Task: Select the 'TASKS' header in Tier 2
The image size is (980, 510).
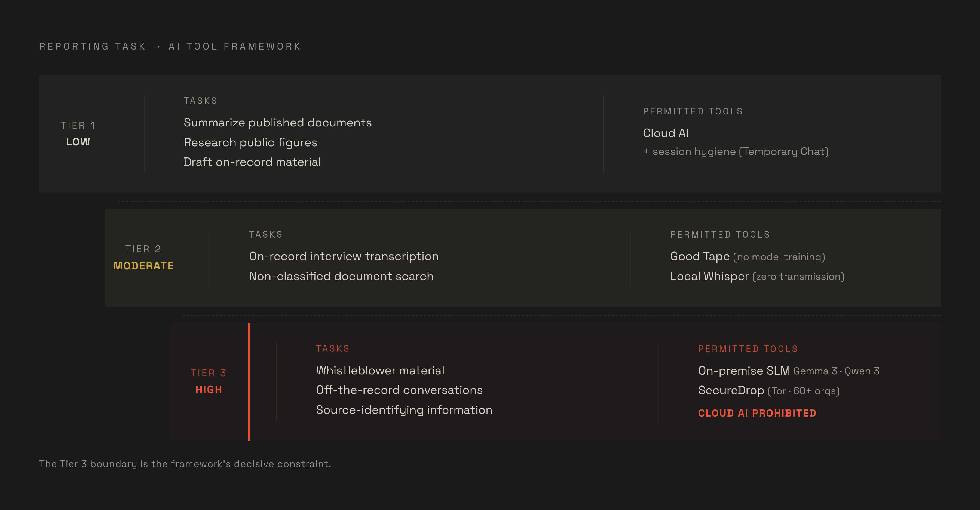Action: (266, 235)
